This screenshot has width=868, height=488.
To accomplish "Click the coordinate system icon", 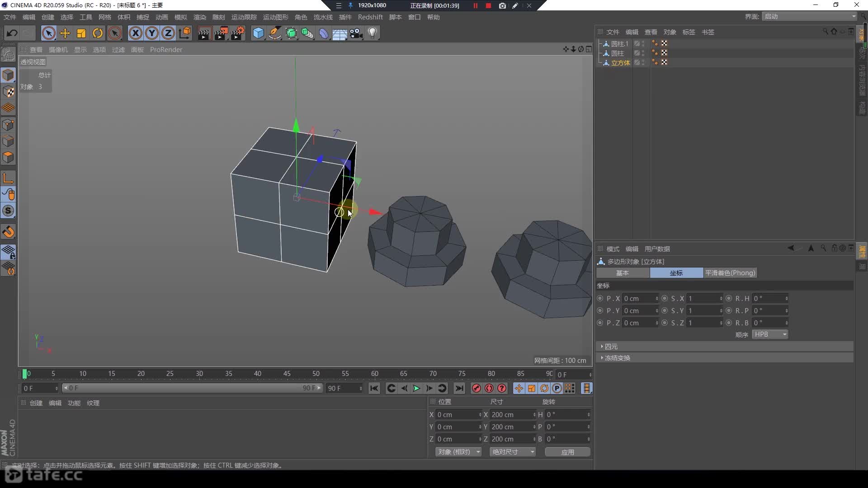I will [185, 33].
